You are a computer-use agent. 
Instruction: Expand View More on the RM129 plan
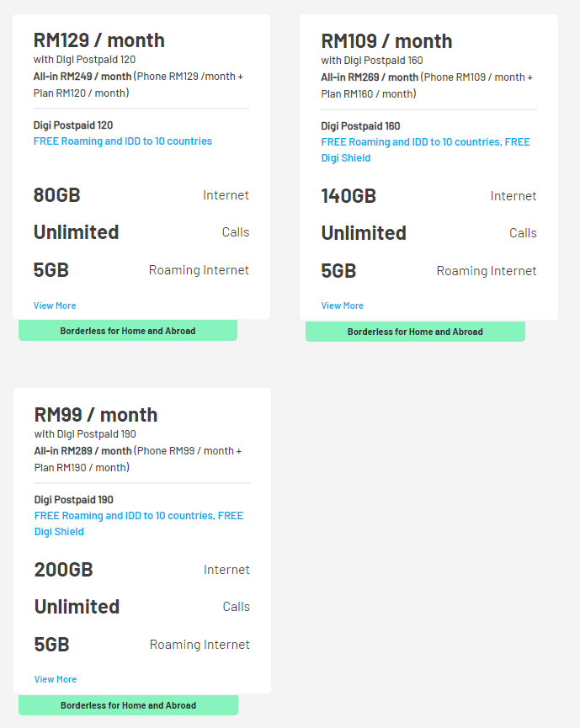point(55,306)
